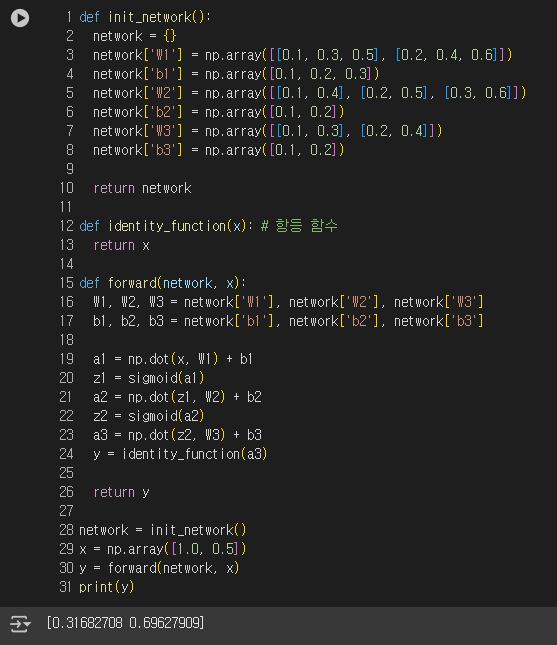Click 'y = identity_function(a3)' line
Viewport: 557px width, 645px height.
(x=180, y=455)
